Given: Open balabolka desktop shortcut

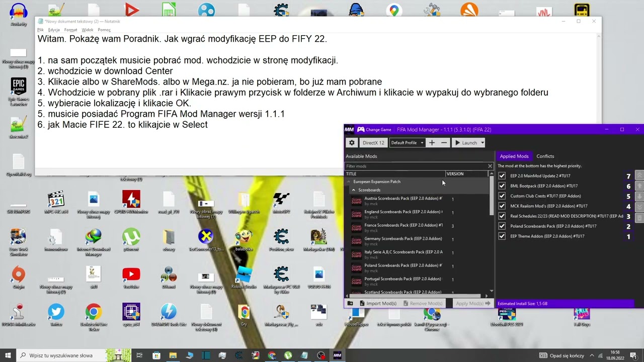Looking at the screenshot, I should click(x=244, y=240).
